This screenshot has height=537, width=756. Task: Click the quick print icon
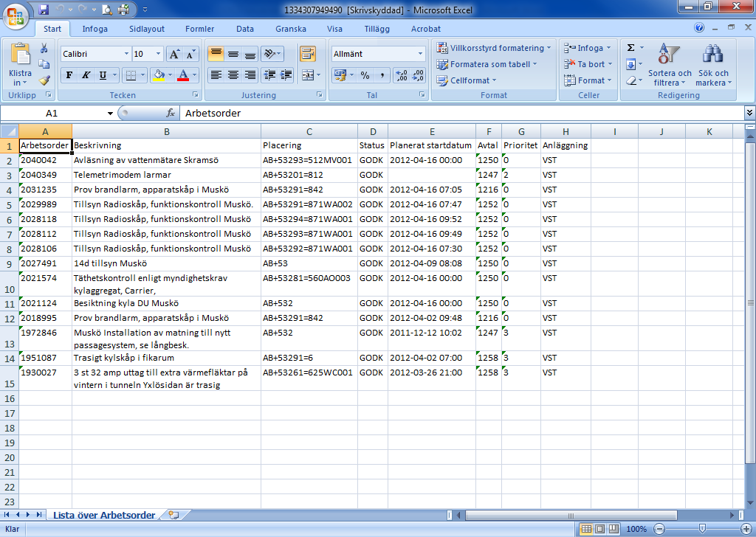[x=123, y=9]
